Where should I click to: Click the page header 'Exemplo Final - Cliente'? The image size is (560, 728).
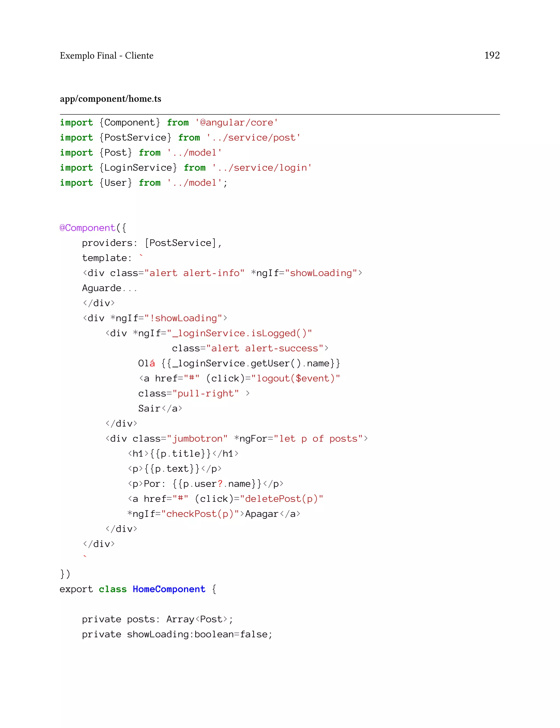pyautogui.click(x=107, y=56)
